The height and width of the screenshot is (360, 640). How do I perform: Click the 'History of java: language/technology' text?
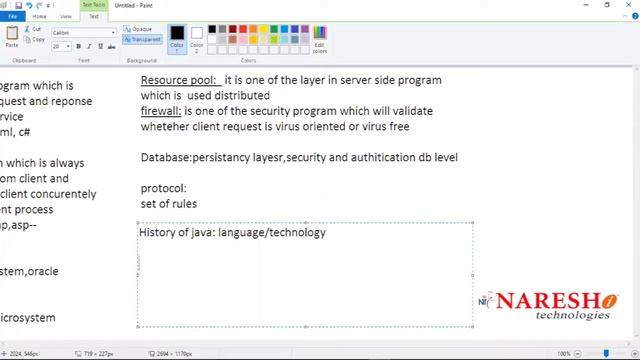[232, 233]
